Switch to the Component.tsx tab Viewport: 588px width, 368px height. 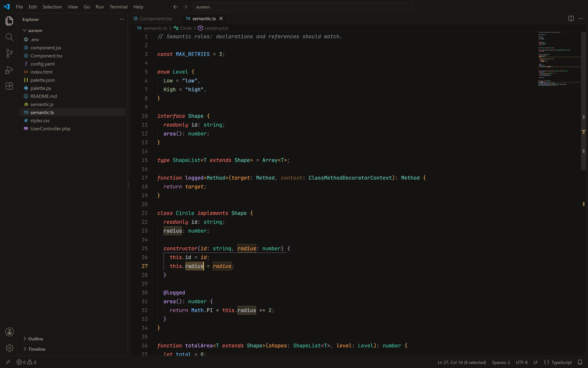pyautogui.click(x=156, y=19)
